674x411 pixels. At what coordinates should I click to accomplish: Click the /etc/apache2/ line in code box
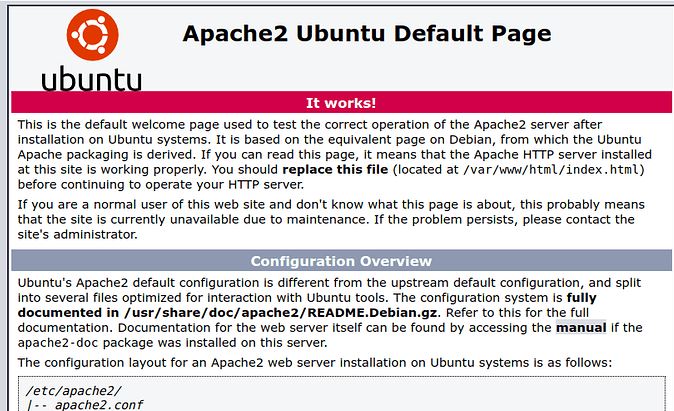coord(74,391)
